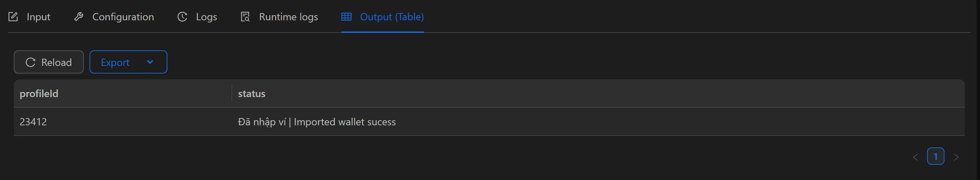Image resolution: width=980 pixels, height=180 pixels.
Task: Open the Configuration tab
Action: click(123, 17)
